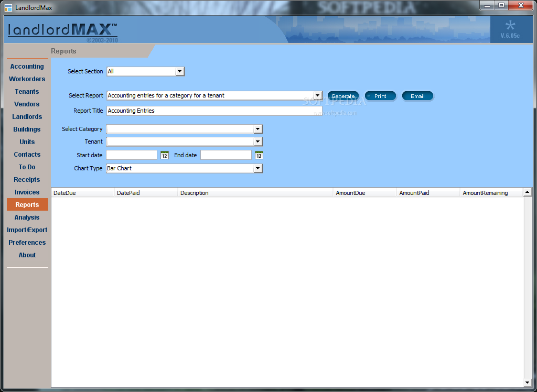
Task: Open the Select Category dropdown
Action: 258,129
